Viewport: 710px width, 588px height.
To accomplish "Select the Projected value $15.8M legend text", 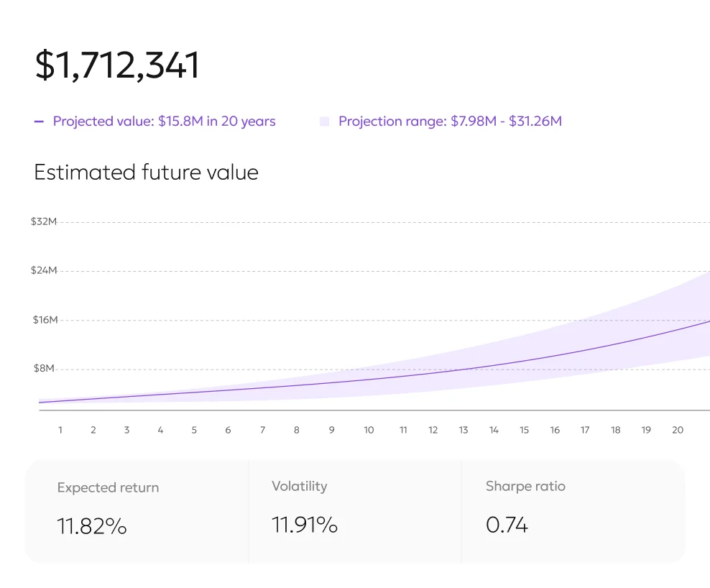I will (164, 121).
